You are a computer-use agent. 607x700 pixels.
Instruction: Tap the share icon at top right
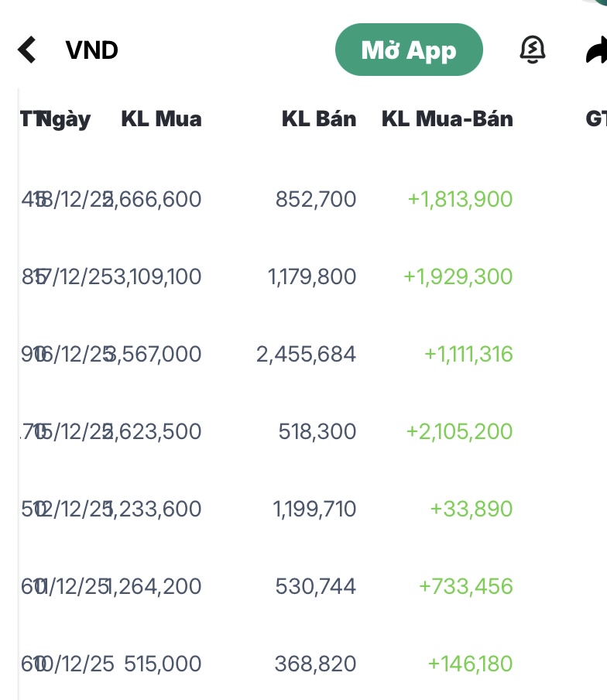[x=596, y=50]
